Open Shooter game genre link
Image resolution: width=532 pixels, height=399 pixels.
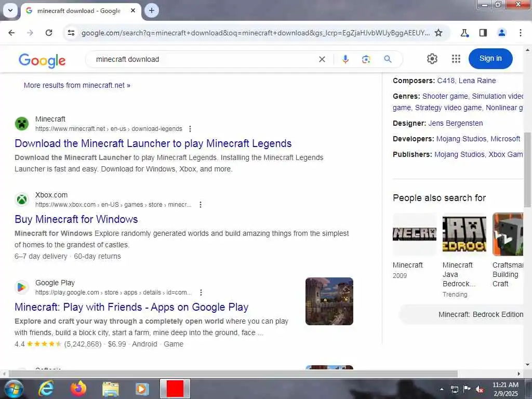click(445, 96)
